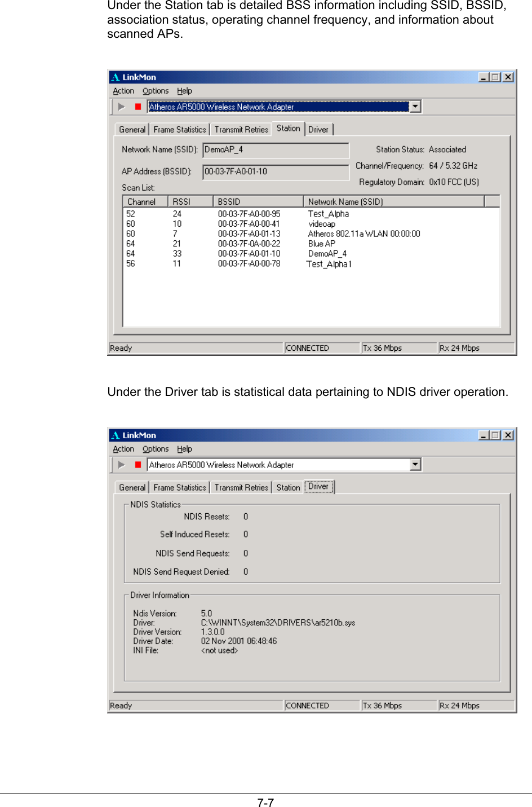This screenshot has height=807, width=532.
Task: Click BSSID 00-03-7F-A0-00-41 in the scan list
Action: [x=249, y=224]
